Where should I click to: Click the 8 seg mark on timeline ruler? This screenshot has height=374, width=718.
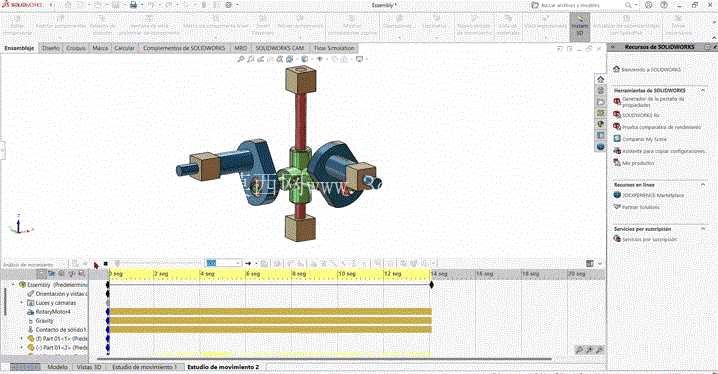click(299, 274)
